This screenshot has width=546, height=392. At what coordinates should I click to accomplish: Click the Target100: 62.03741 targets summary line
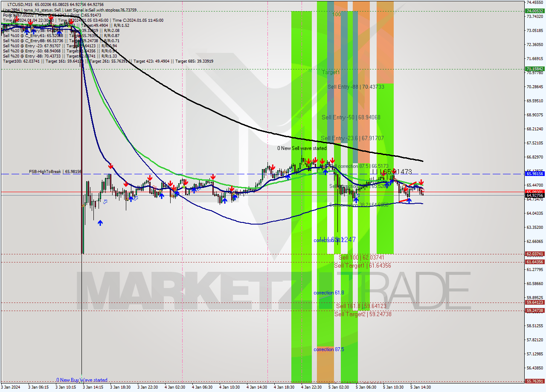pyautogui.click(x=108, y=61)
